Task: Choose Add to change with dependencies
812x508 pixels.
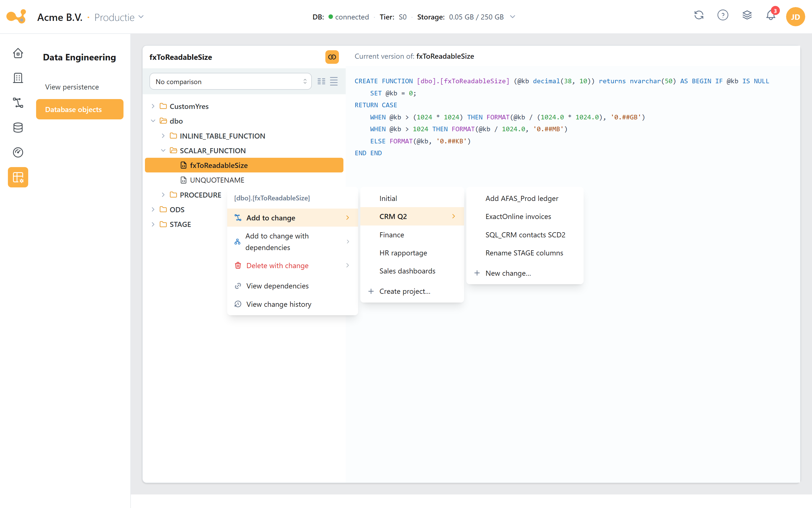Action: [x=292, y=242]
